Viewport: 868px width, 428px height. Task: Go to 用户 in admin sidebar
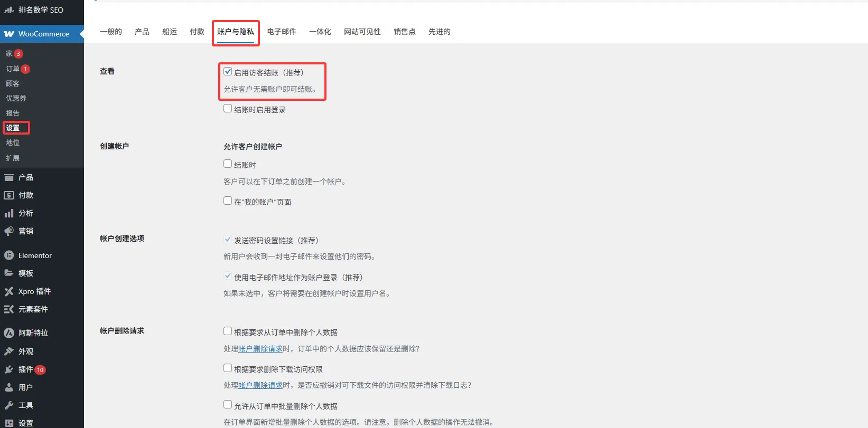(25, 387)
